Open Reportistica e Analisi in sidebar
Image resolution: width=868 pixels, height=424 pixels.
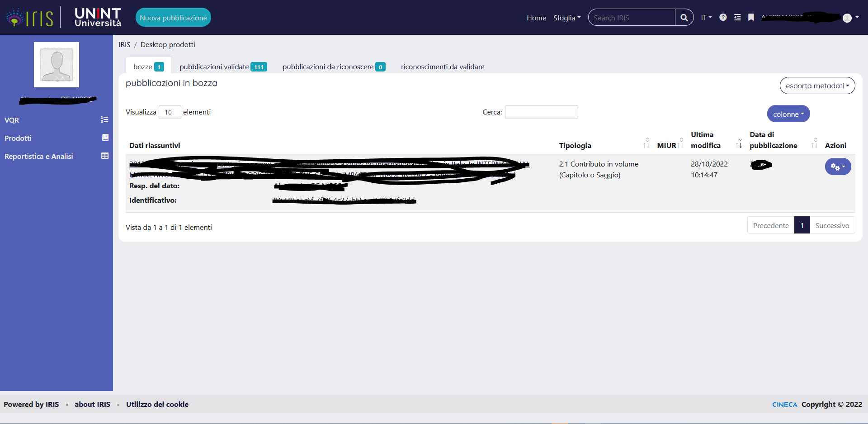click(38, 156)
